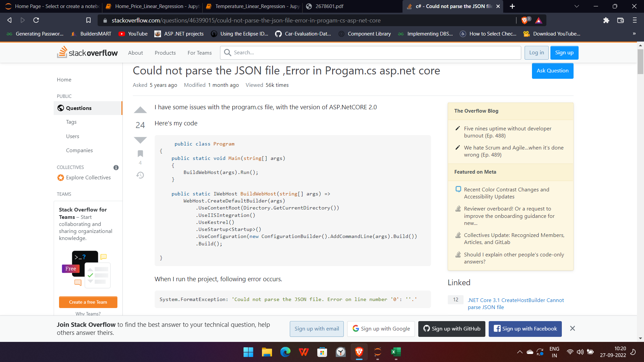Viewport: 644px width, 362px height.
Task: Switch to the Home Page notebook tab
Action: coord(52,6)
